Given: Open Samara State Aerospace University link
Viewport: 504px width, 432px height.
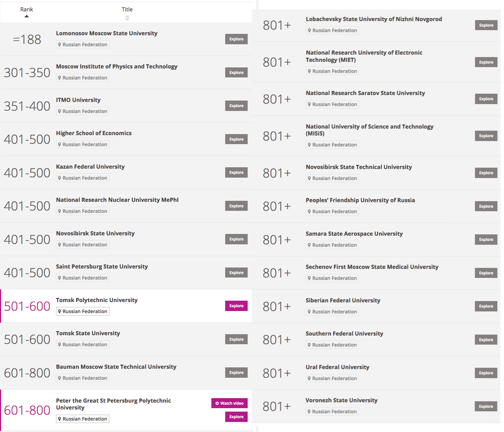Looking at the screenshot, I should pyautogui.click(x=354, y=234).
